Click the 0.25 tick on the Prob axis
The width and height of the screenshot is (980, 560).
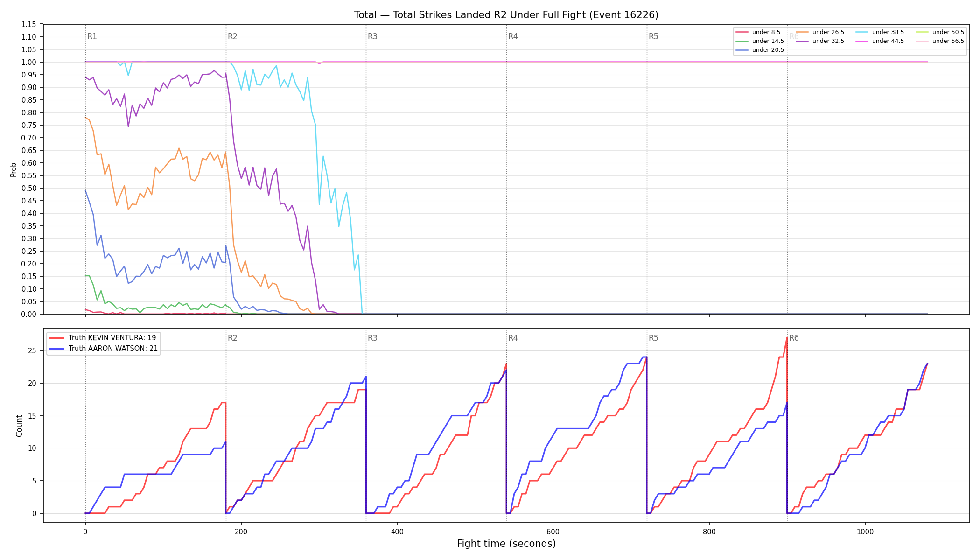29,252
